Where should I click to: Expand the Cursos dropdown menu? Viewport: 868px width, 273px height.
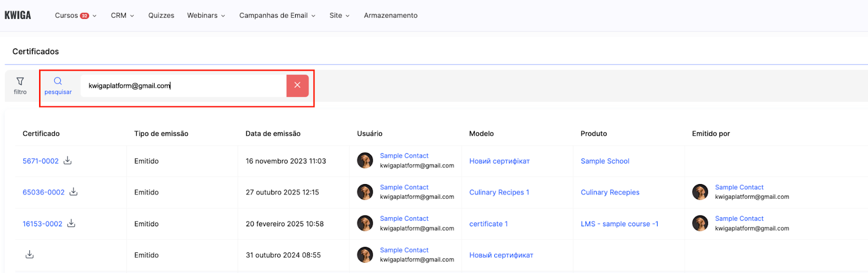click(x=75, y=16)
